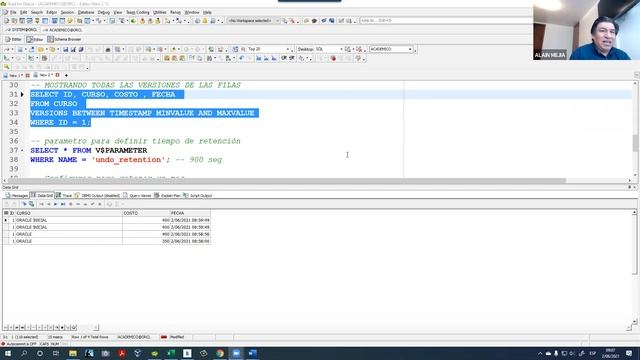640x360 pixels.
Task: Click line number 35 in the gutter
Action: point(13,131)
